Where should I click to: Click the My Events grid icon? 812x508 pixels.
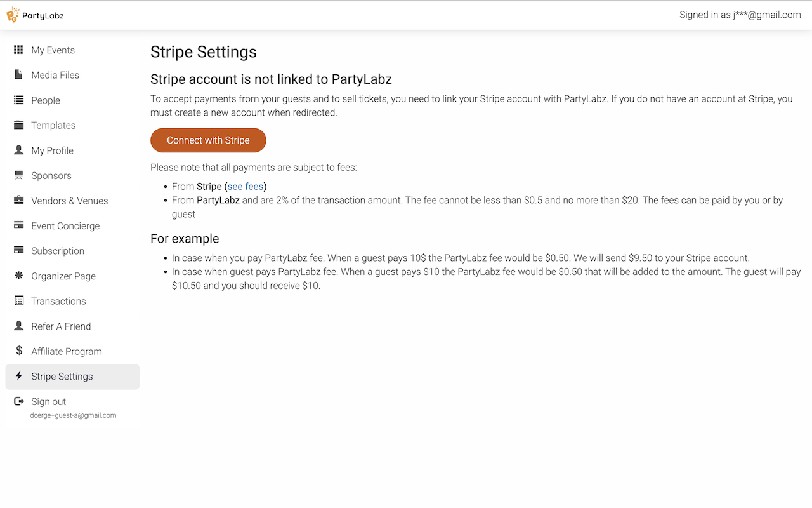pyautogui.click(x=19, y=50)
